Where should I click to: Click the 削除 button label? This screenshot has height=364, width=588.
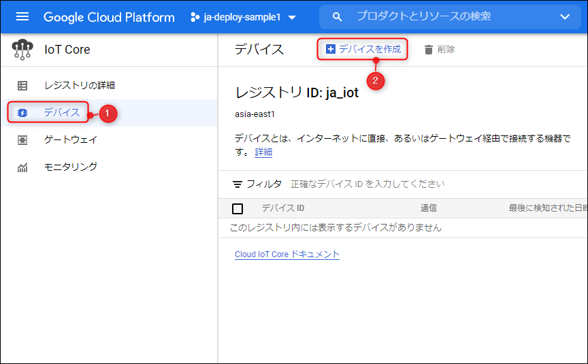(446, 49)
